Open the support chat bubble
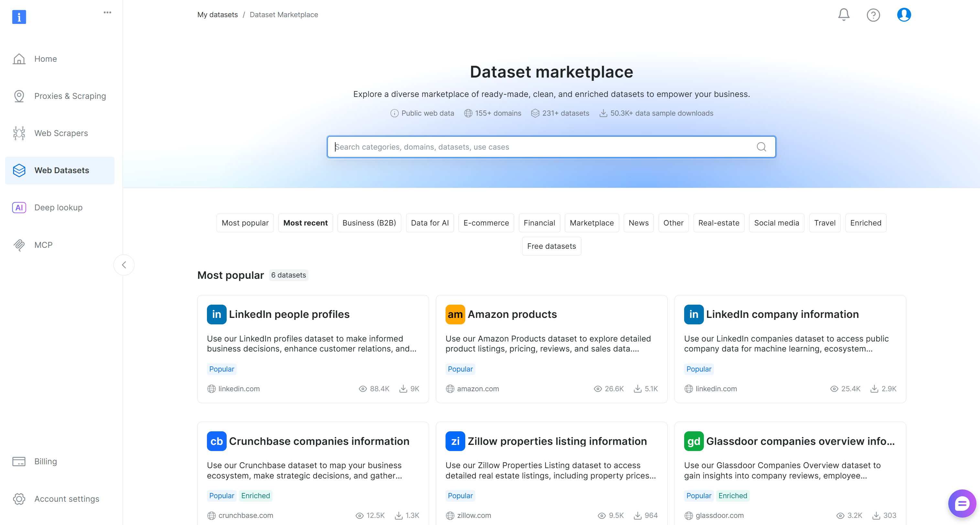The width and height of the screenshot is (980, 525). pyautogui.click(x=962, y=503)
